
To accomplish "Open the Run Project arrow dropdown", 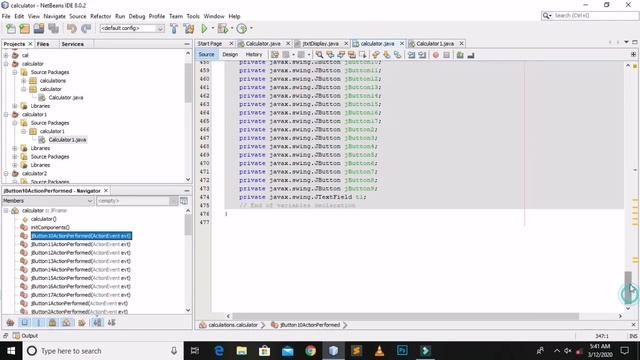I will [212, 29].
